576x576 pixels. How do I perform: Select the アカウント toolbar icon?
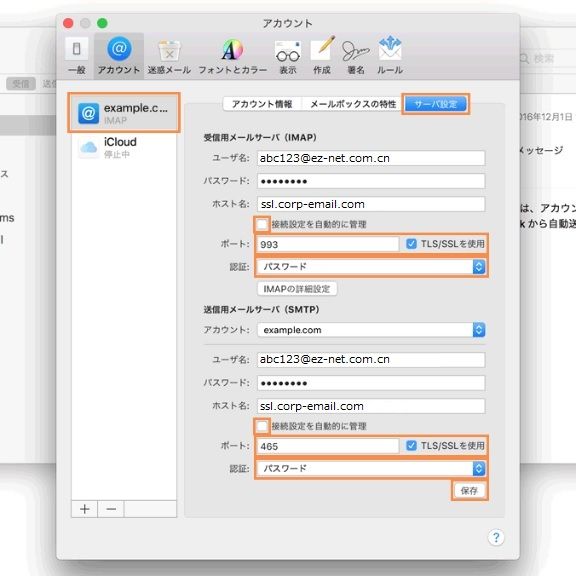[x=119, y=55]
